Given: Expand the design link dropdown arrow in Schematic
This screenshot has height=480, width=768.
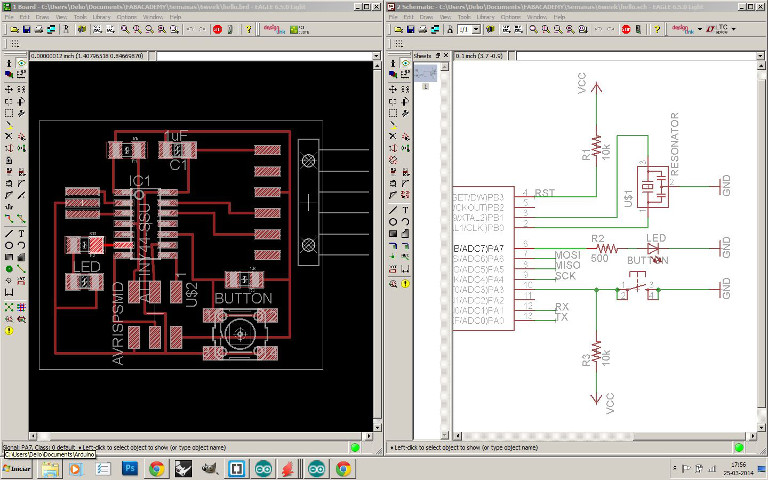Looking at the screenshot, I should 699,29.
